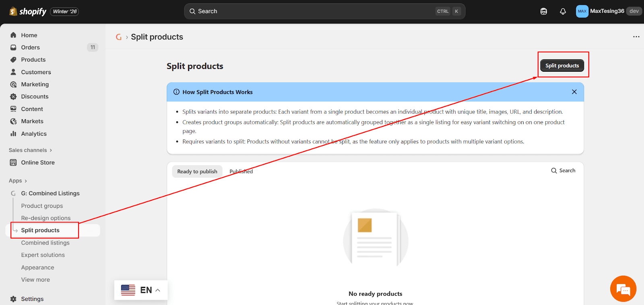Select the Ready to publish tab
Screen dimensions: 644x305
[197, 171]
